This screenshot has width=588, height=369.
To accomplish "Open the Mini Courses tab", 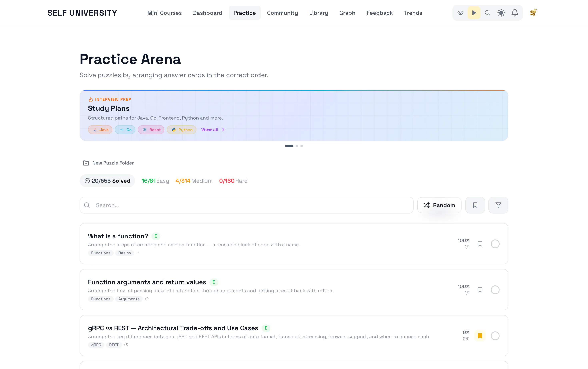I will click(165, 13).
